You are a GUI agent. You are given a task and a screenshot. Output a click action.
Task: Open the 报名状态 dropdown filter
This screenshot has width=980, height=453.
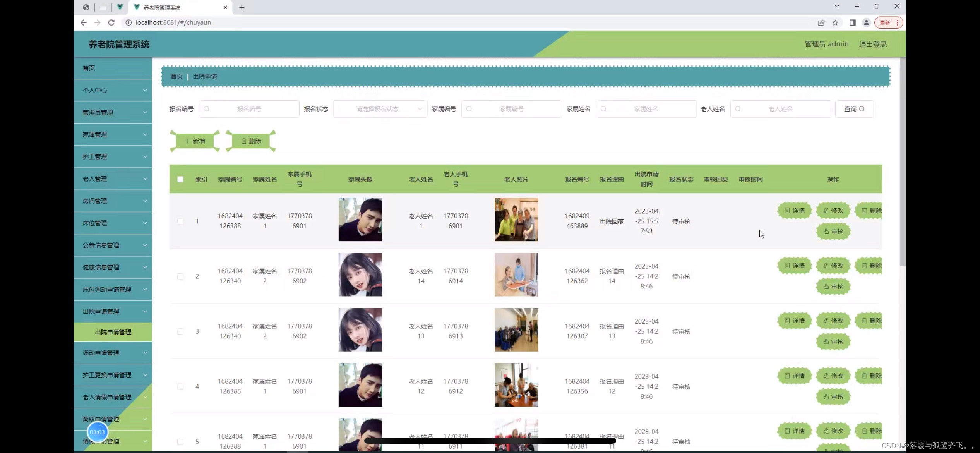380,109
